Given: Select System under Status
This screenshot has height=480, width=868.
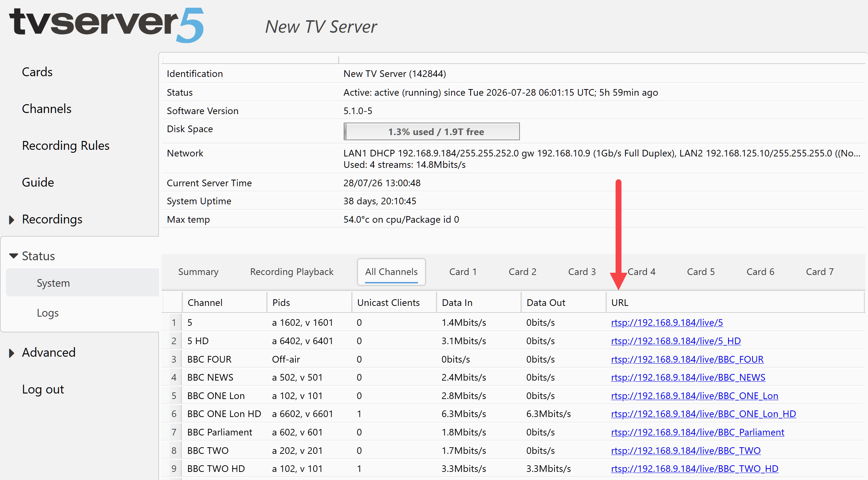Looking at the screenshot, I should (53, 283).
